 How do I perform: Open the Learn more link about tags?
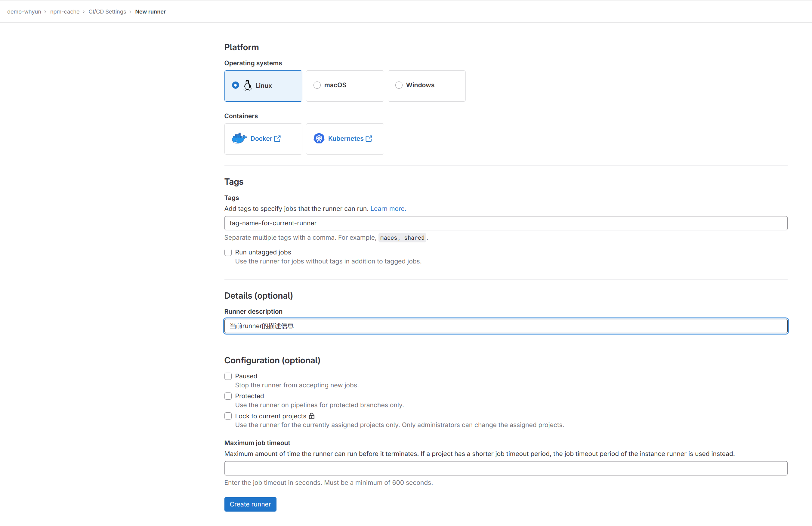pyautogui.click(x=388, y=208)
